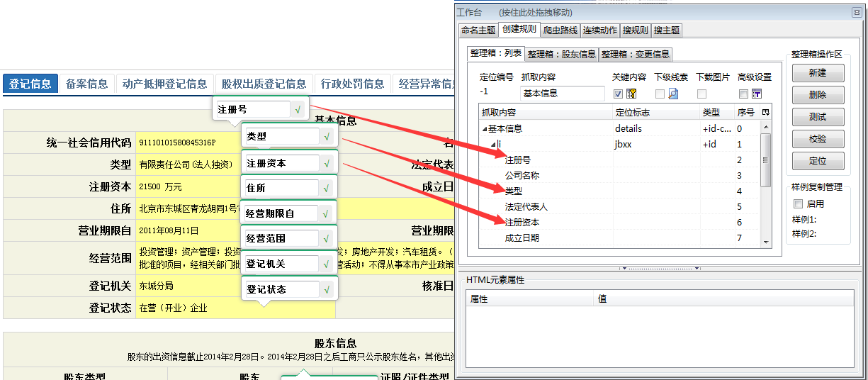The image size is (868, 380).
Task: Click the 定位 button
Action: 818,161
